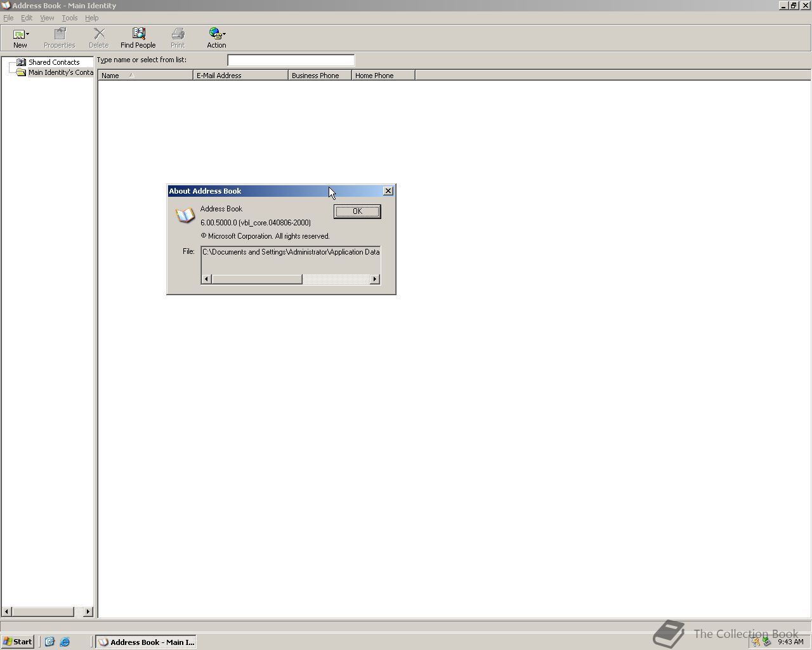Viewport: 812px width, 650px height.
Task: Click the file path horizontal scrollbar thumb
Action: click(257, 279)
